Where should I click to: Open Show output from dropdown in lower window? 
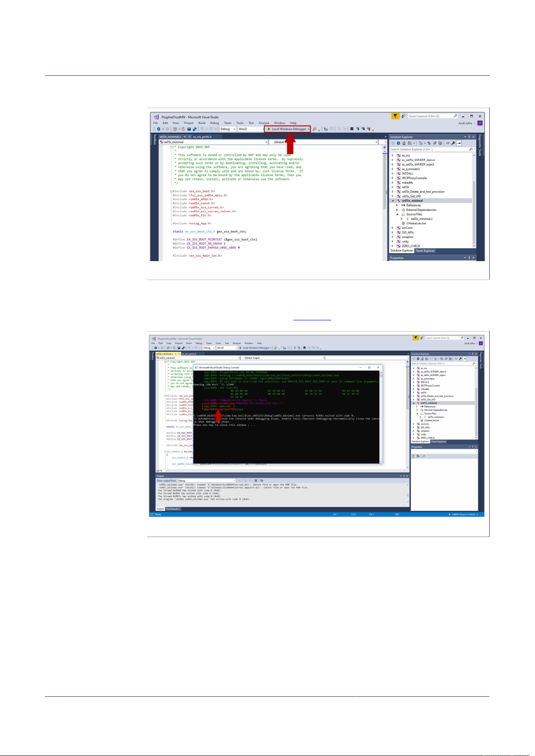[207, 481]
